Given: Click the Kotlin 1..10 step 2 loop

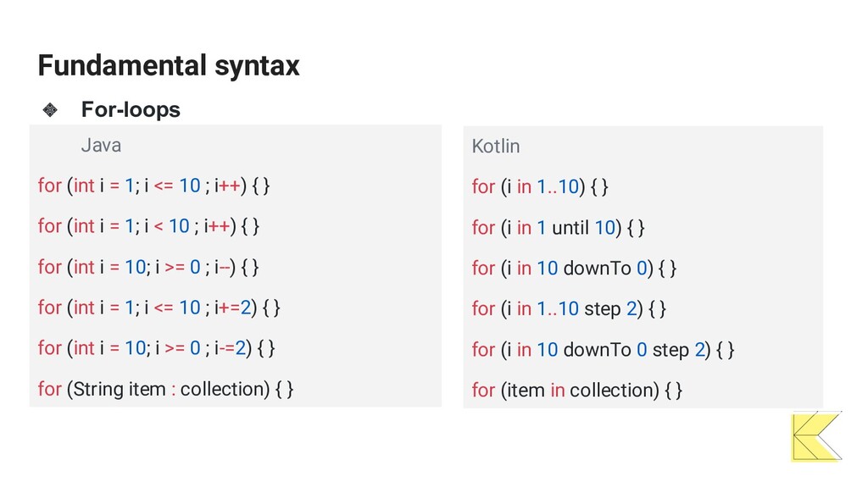Looking at the screenshot, I should coord(569,308).
